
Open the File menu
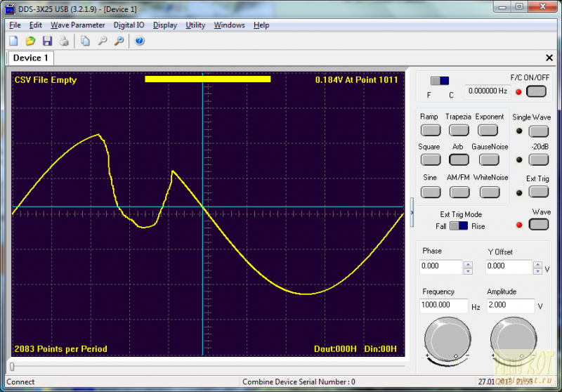pos(15,25)
